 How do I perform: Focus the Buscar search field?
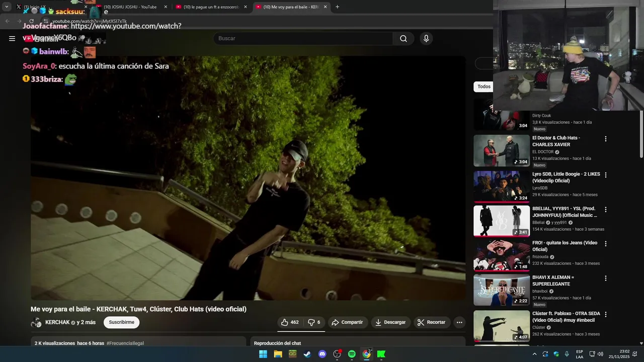click(303, 39)
